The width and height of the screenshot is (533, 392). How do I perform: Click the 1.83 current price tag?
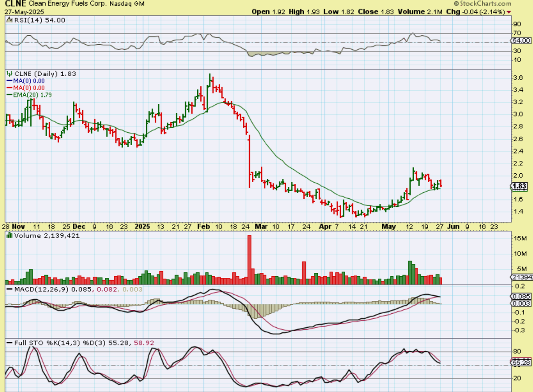(x=521, y=186)
